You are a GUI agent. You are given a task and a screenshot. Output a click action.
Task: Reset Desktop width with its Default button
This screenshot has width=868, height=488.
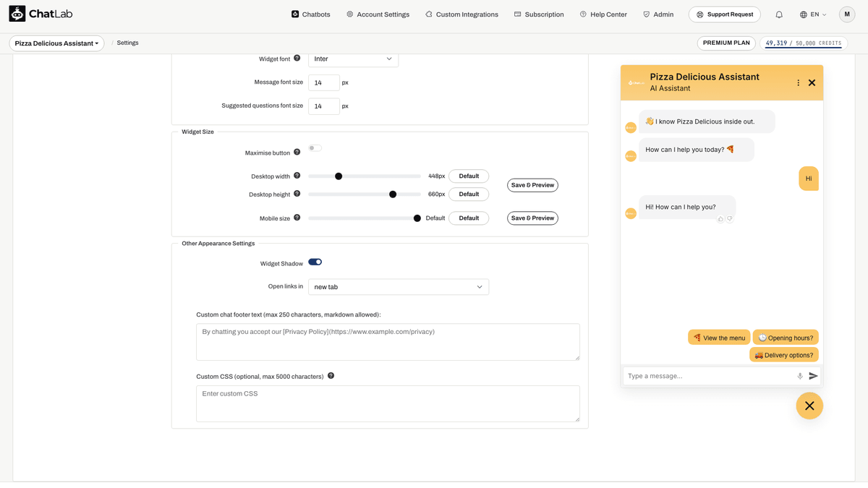pos(469,176)
